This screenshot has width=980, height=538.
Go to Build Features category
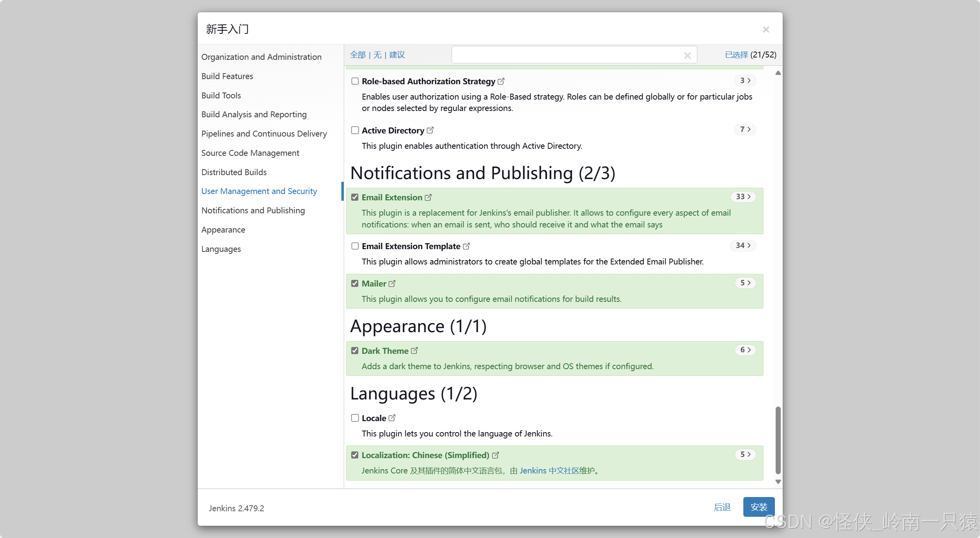click(227, 76)
